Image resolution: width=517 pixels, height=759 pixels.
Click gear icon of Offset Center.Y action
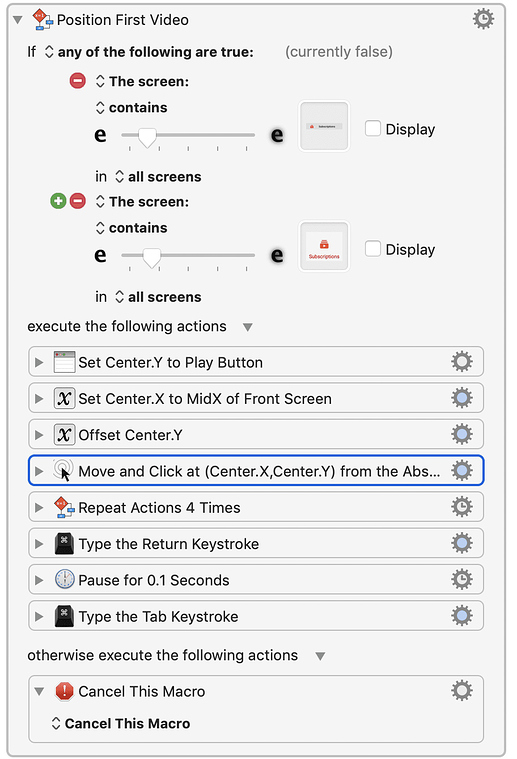[461, 434]
